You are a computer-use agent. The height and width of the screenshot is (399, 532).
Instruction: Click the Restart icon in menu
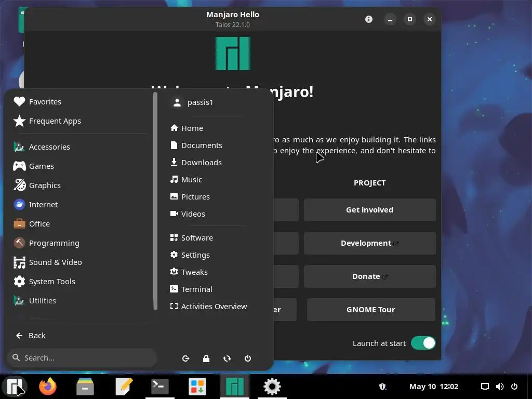(x=227, y=358)
